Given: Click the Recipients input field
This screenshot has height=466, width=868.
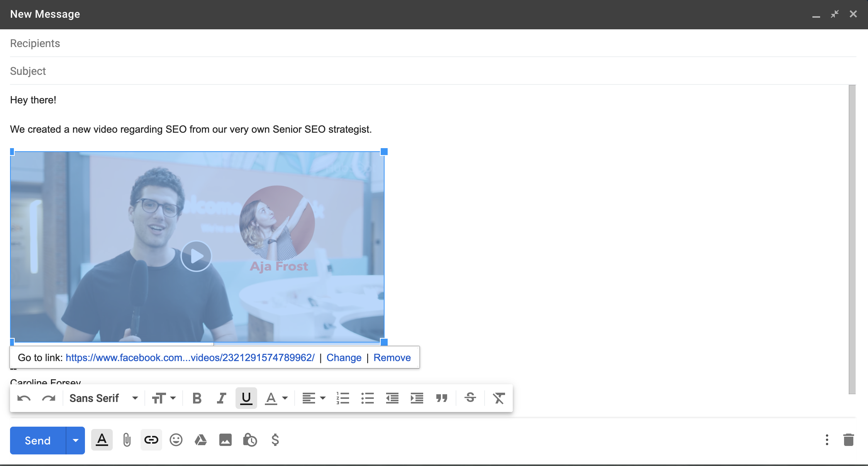Looking at the screenshot, I should point(434,43).
